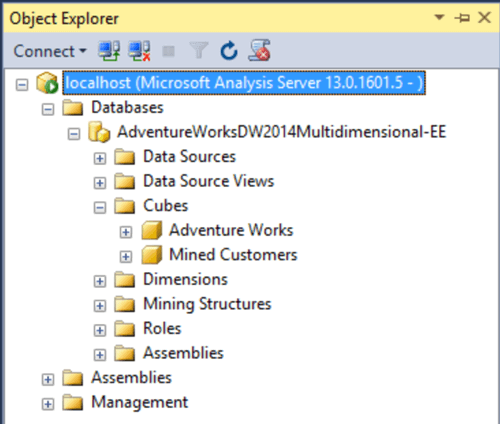
Task: Click the Disconnect server icon
Action: point(140,51)
